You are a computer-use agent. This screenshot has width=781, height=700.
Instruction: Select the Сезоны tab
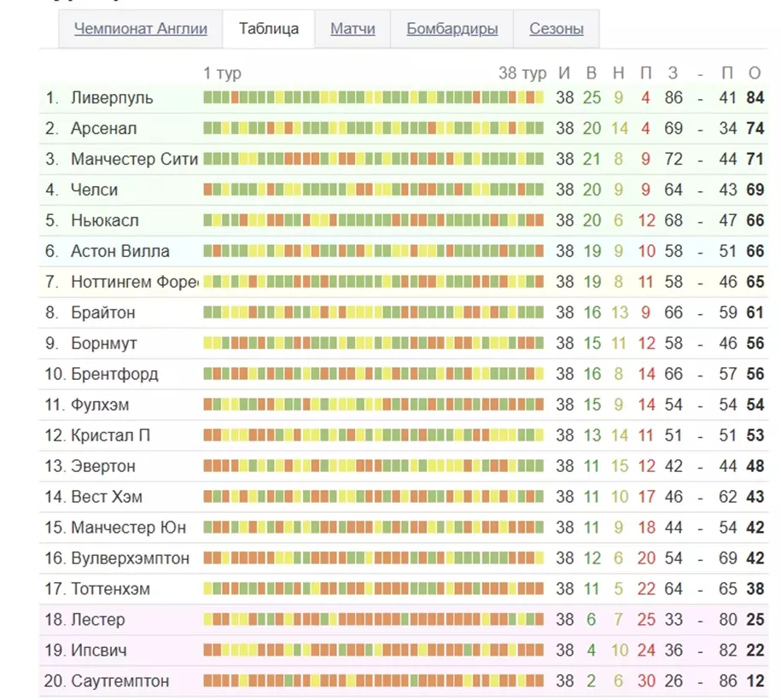pyautogui.click(x=557, y=29)
